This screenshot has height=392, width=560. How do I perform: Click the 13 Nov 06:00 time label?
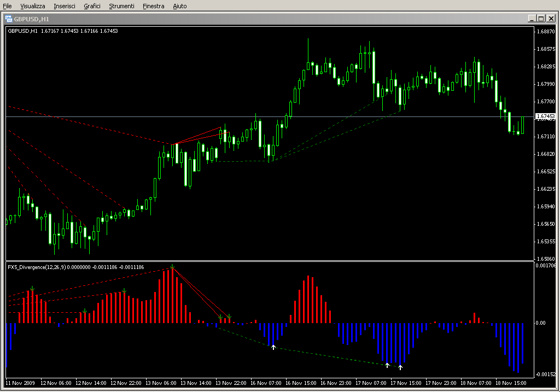(161, 383)
